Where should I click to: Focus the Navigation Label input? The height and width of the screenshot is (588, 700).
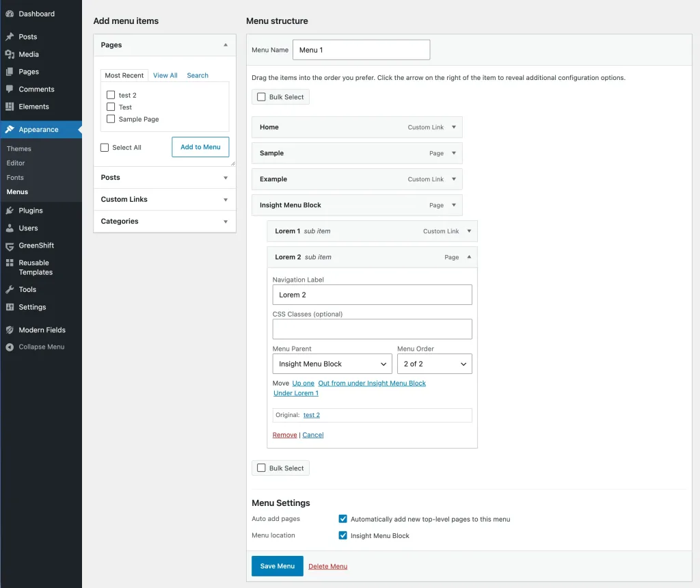[373, 295]
